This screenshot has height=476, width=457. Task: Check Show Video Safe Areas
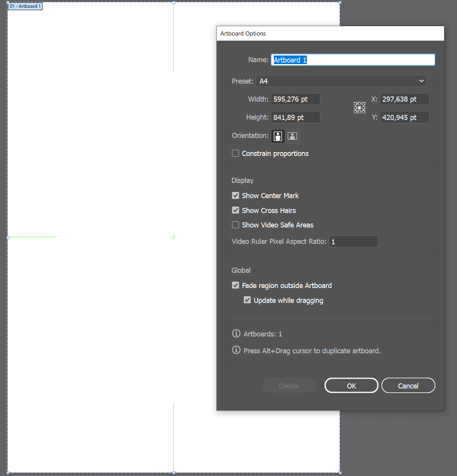236,225
